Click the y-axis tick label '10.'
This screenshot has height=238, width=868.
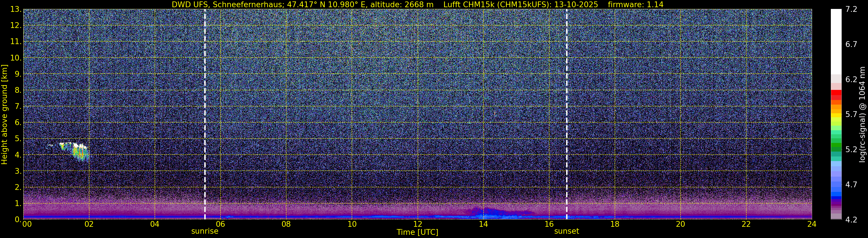16,58
